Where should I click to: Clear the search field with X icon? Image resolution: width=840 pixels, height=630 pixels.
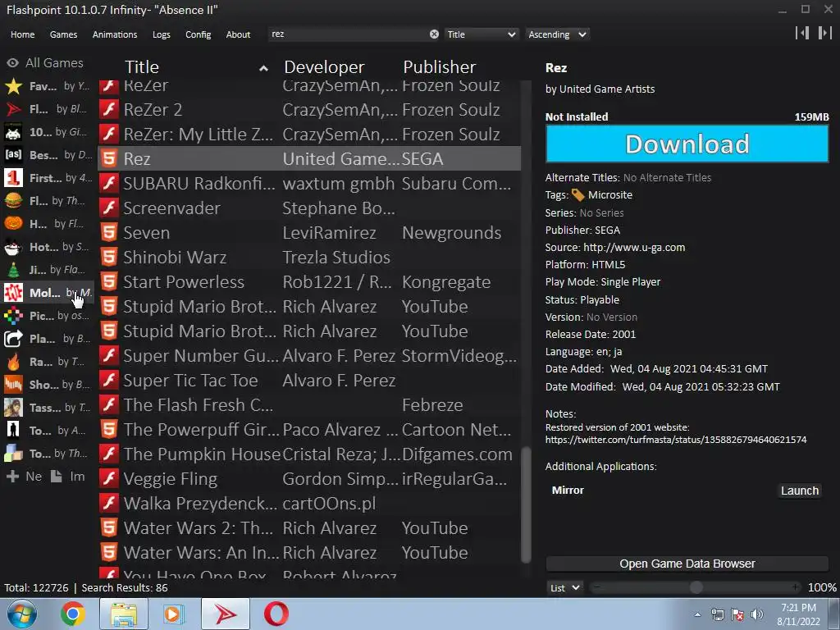pyautogui.click(x=434, y=34)
